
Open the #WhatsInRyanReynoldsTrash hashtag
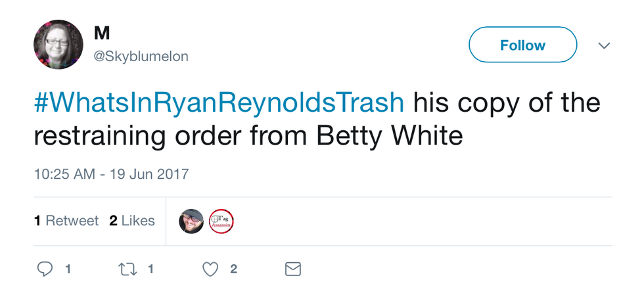[219, 104]
